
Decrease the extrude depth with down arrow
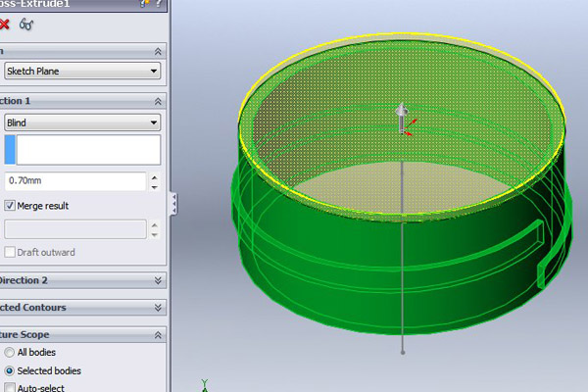[x=154, y=186]
